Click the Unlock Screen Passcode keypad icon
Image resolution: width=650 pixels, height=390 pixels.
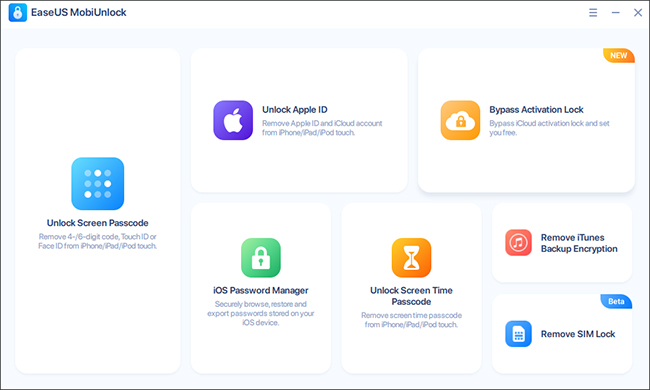97,184
